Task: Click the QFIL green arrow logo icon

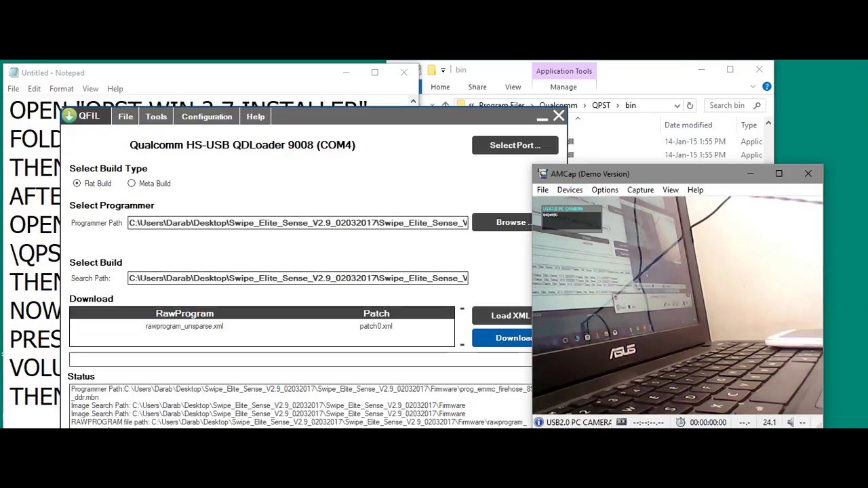Action: 69,116
